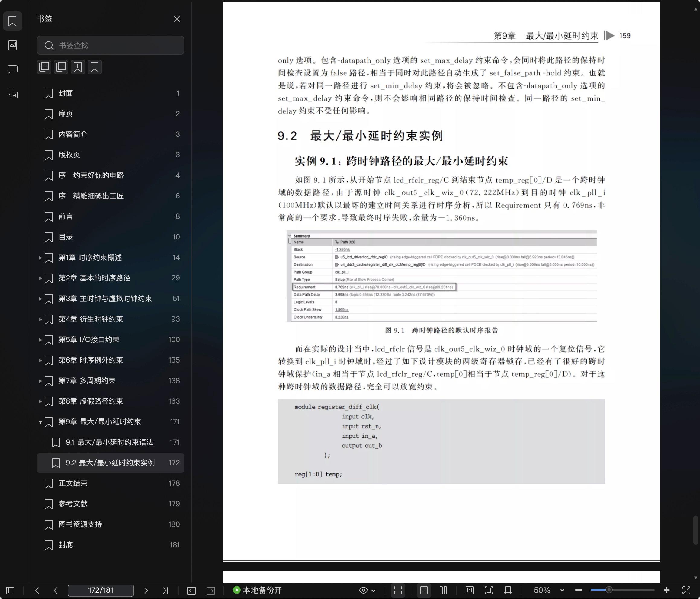This screenshot has width=700, height=599.
Task: Open 内容简介 bookmark
Action: pyautogui.click(x=111, y=134)
